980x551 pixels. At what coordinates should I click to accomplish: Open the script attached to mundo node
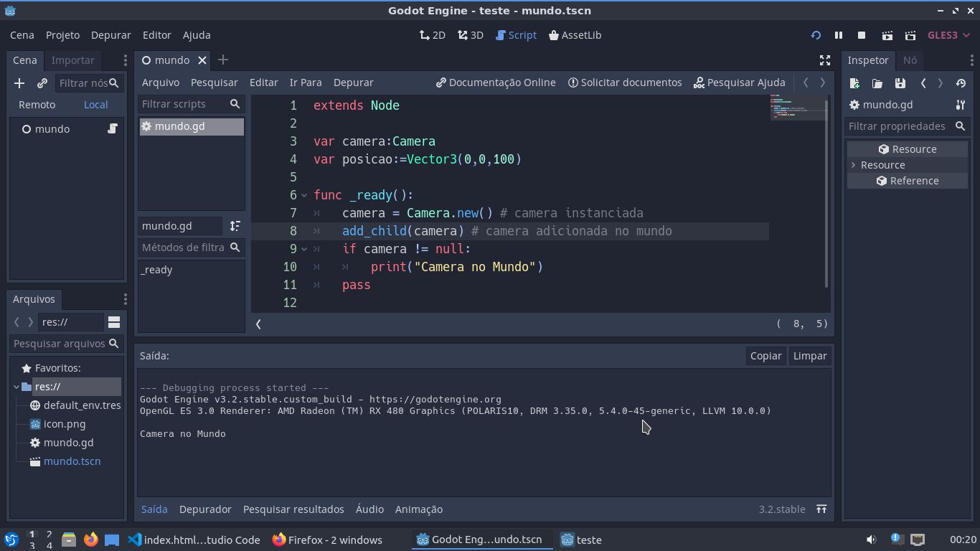(x=113, y=128)
